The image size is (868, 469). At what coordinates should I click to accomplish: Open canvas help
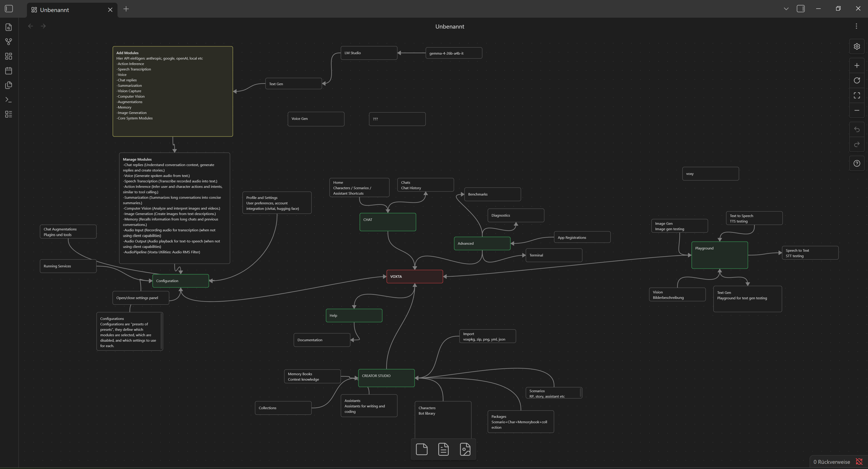tap(856, 164)
